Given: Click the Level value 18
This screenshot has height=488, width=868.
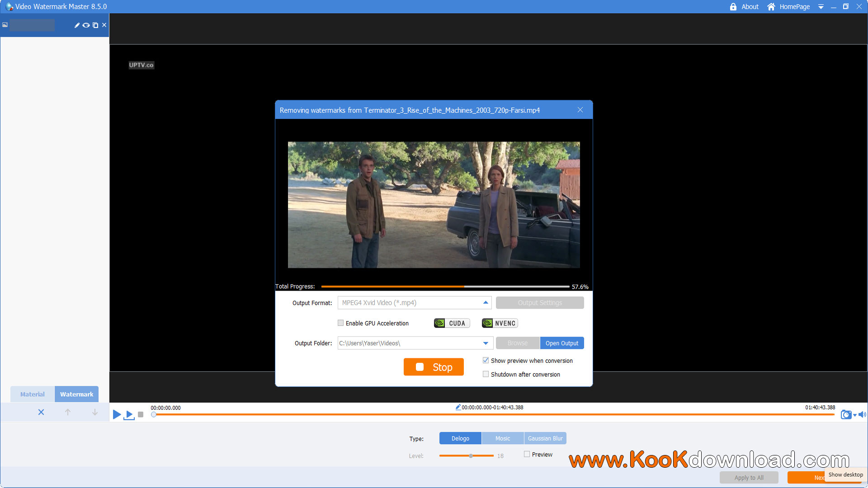Looking at the screenshot, I should [500, 456].
